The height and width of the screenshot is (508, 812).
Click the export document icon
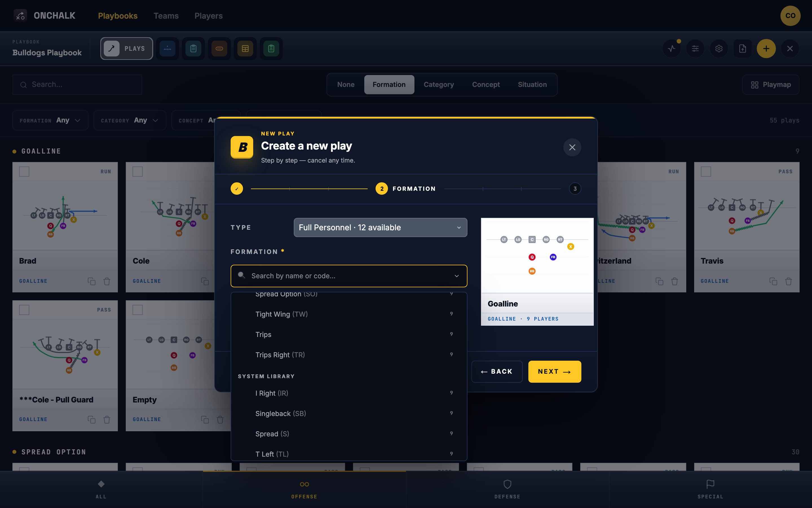pyautogui.click(x=743, y=49)
